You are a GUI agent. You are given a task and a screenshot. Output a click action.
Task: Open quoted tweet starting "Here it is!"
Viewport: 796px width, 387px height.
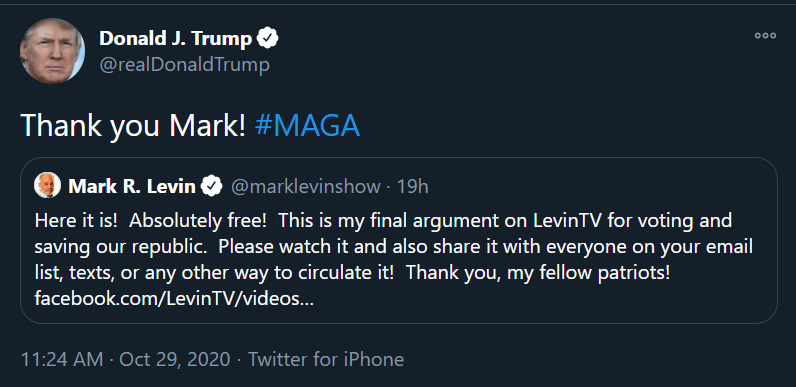(399, 240)
